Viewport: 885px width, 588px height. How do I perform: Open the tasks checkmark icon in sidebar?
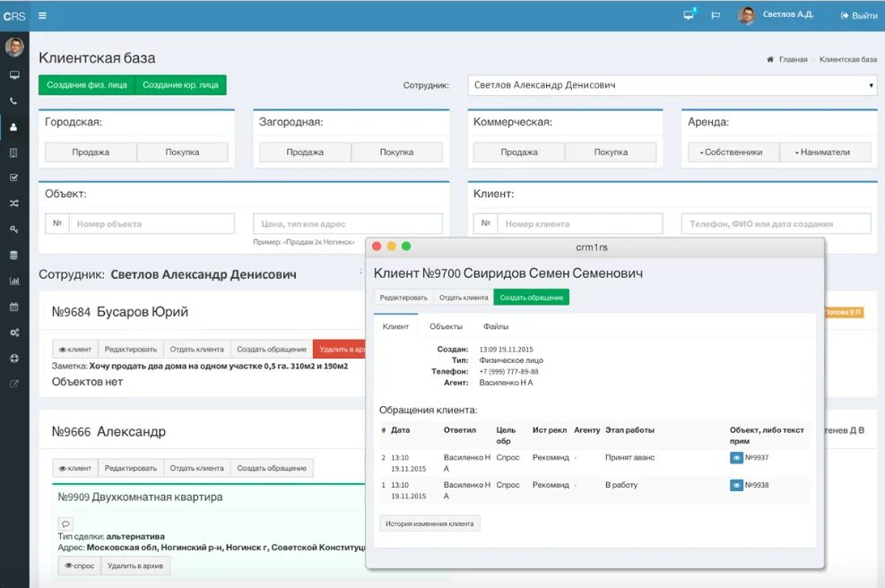click(x=14, y=177)
